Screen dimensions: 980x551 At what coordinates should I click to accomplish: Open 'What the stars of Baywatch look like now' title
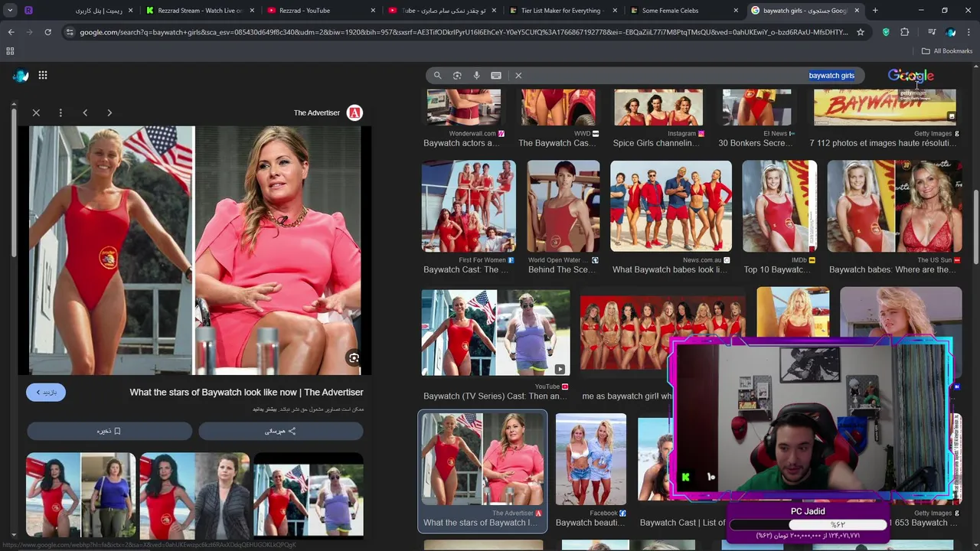(x=247, y=392)
